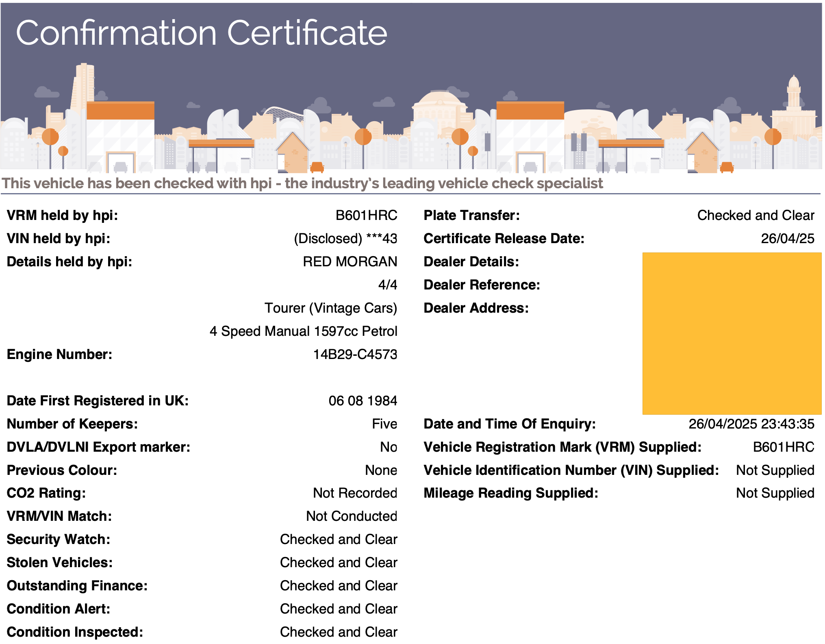Select Plate Transfer 'Checked and Clear'
Image resolution: width=825 pixels, height=644 pixels.
coord(756,215)
